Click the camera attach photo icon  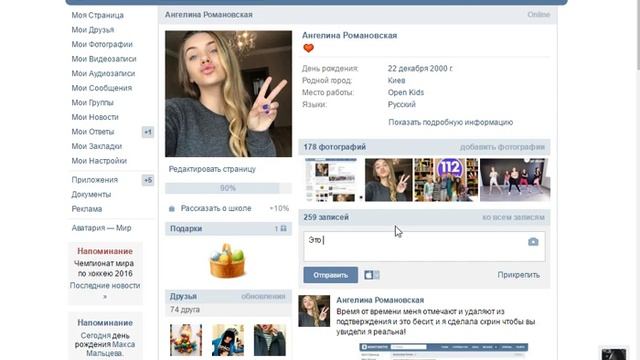533,242
